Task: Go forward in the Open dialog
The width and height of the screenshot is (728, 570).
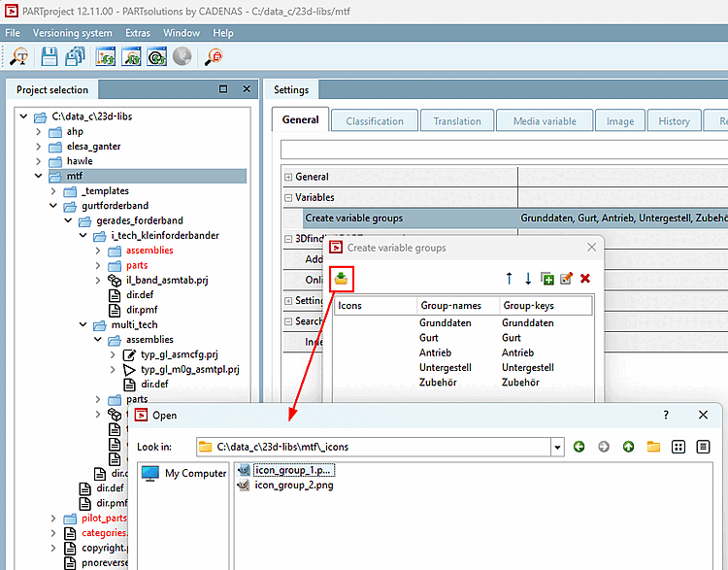Action: click(x=604, y=447)
